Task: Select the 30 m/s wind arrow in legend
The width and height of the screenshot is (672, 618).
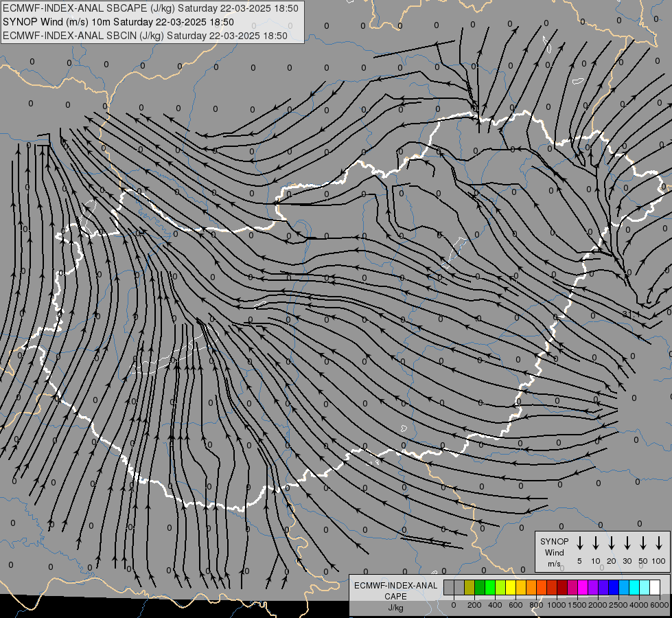Action: [627, 543]
